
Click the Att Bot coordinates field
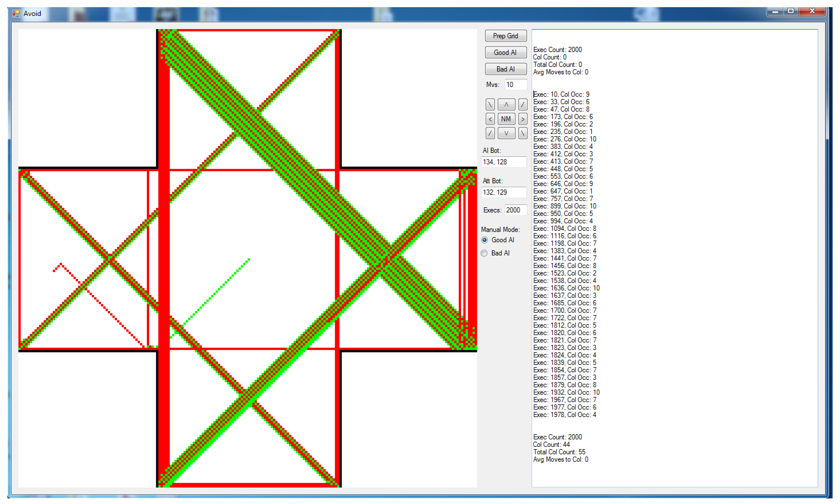pyautogui.click(x=504, y=192)
